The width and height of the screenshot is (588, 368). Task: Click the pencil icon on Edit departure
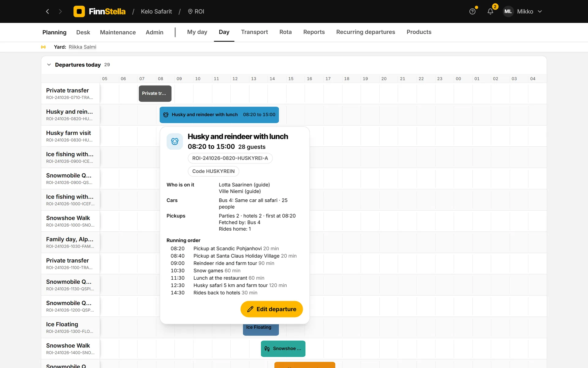coord(250,309)
